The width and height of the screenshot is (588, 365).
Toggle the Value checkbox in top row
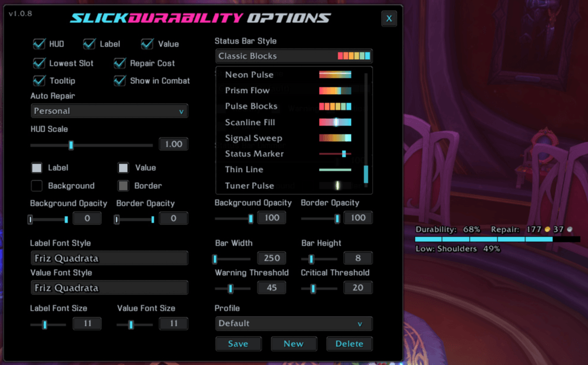(x=147, y=44)
